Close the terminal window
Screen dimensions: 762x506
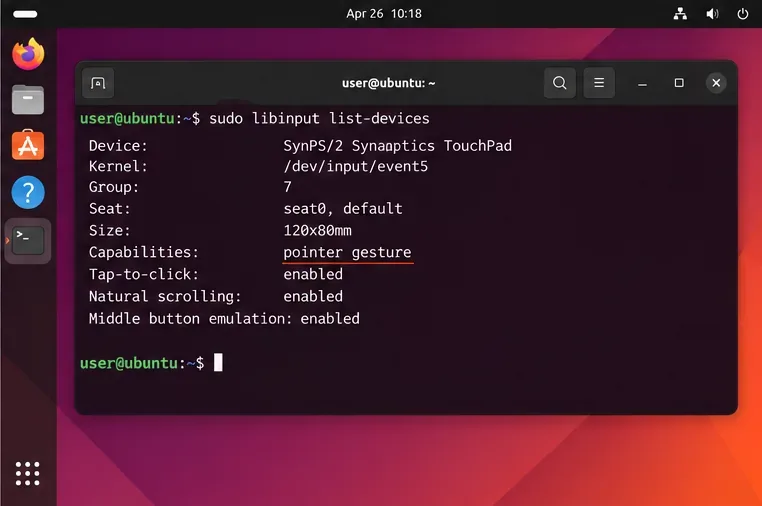click(x=716, y=83)
